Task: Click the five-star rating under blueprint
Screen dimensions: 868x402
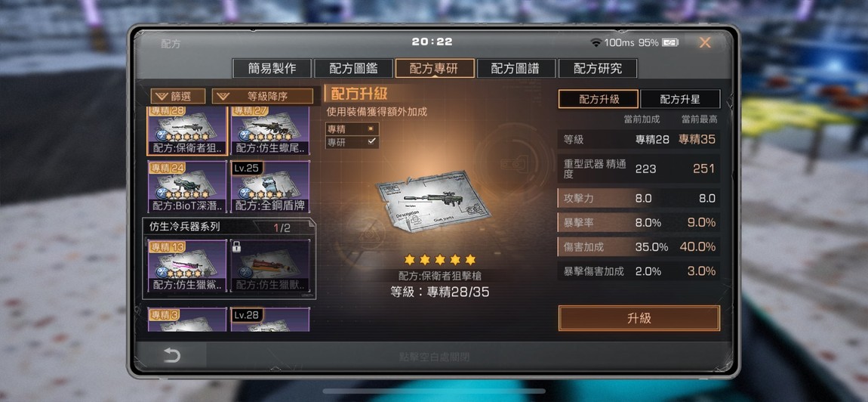Action: click(440, 259)
